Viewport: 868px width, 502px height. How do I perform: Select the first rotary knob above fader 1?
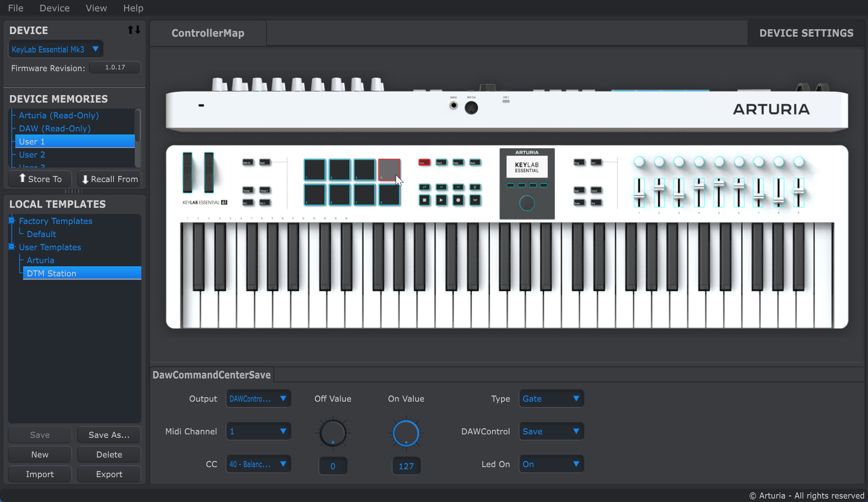point(639,162)
